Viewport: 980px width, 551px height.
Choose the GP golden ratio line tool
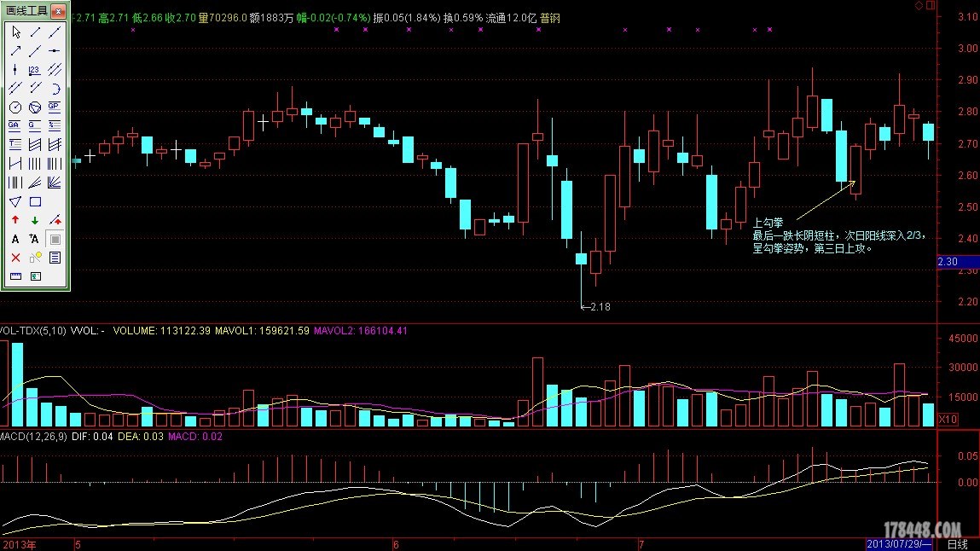[55, 107]
